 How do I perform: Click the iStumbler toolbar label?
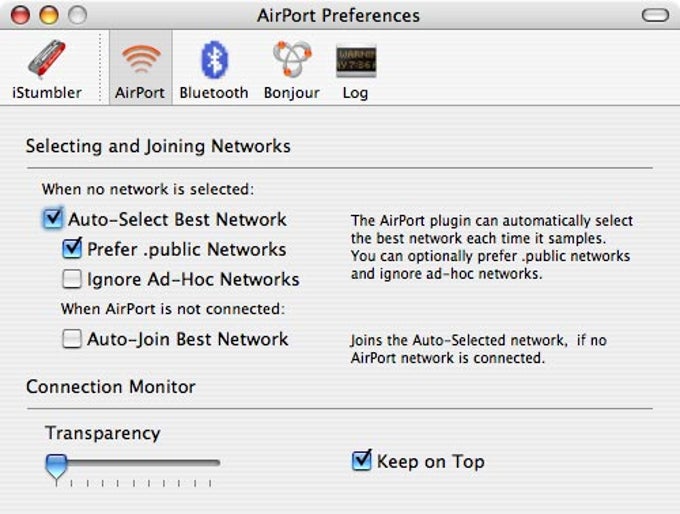(47, 93)
